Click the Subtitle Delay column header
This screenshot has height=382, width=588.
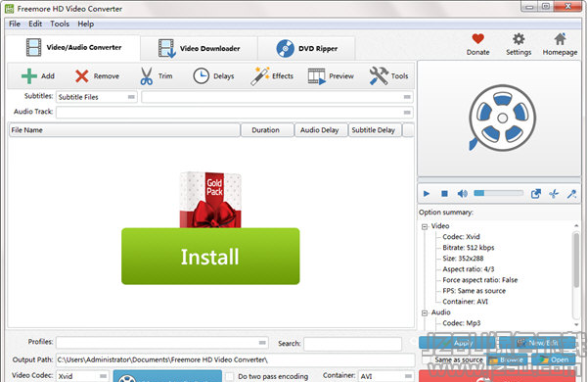pos(375,130)
